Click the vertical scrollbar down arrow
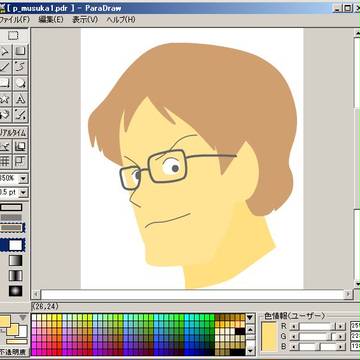The width and height of the screenshot is (360, 360). (357, 284)
